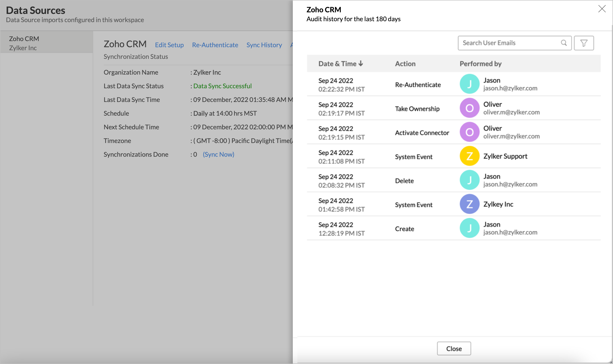This screenshot has width=613, height=364.
Task: Open the Sync History view
Action: (264, 45)
